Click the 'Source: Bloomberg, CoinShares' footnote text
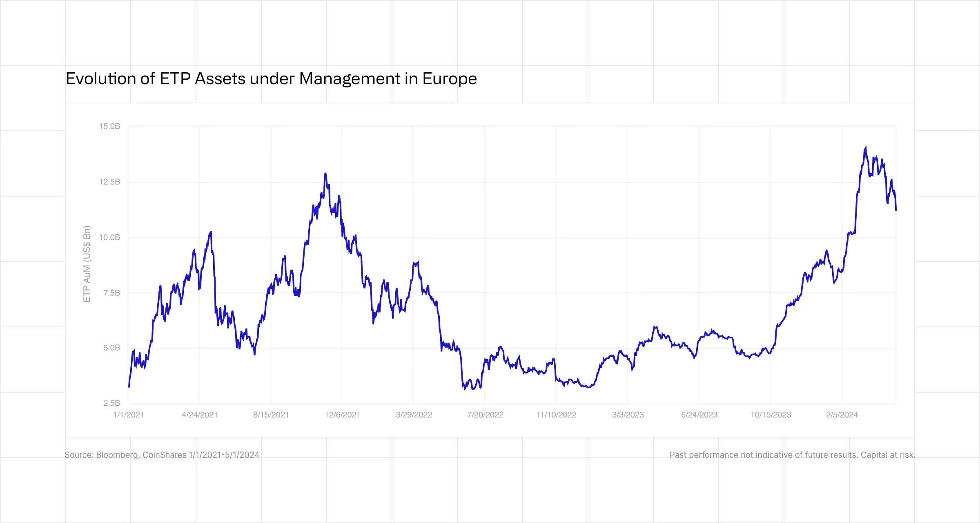The width and height of the screenshot is (980, 523). coord(162,455)
